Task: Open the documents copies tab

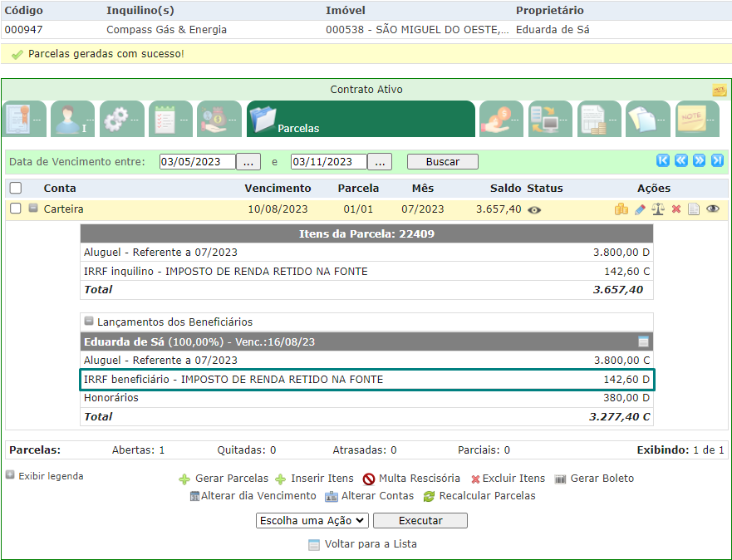Action: tap(648, 119)
